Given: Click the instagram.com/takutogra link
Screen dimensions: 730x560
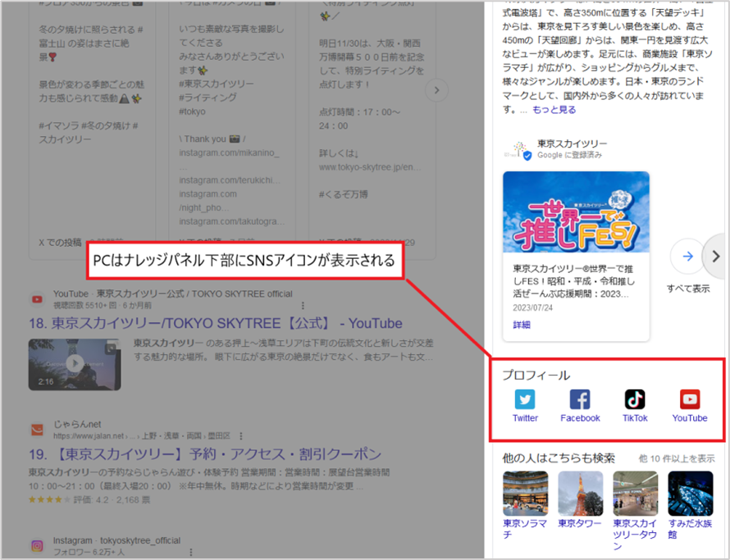Looking at the screenshot, I should pyautogui.click(x=232, y=221).
